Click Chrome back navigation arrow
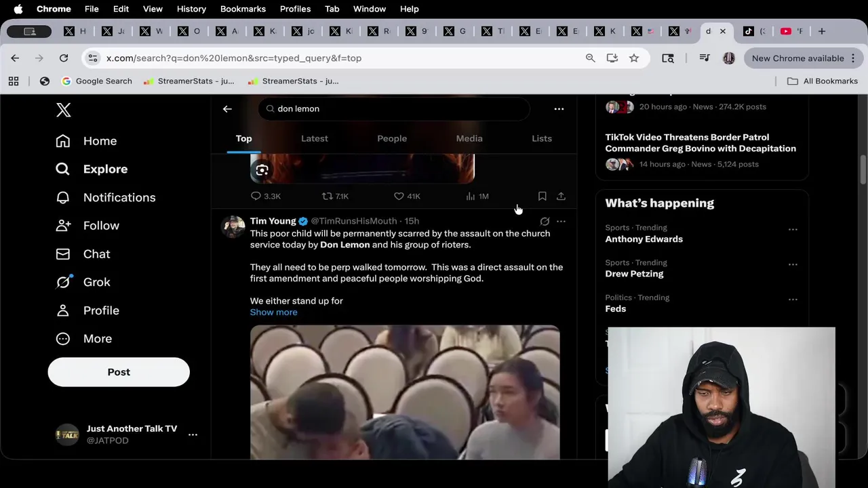The height and width of the screenshot is (488, 868). [x=15, y=58]
